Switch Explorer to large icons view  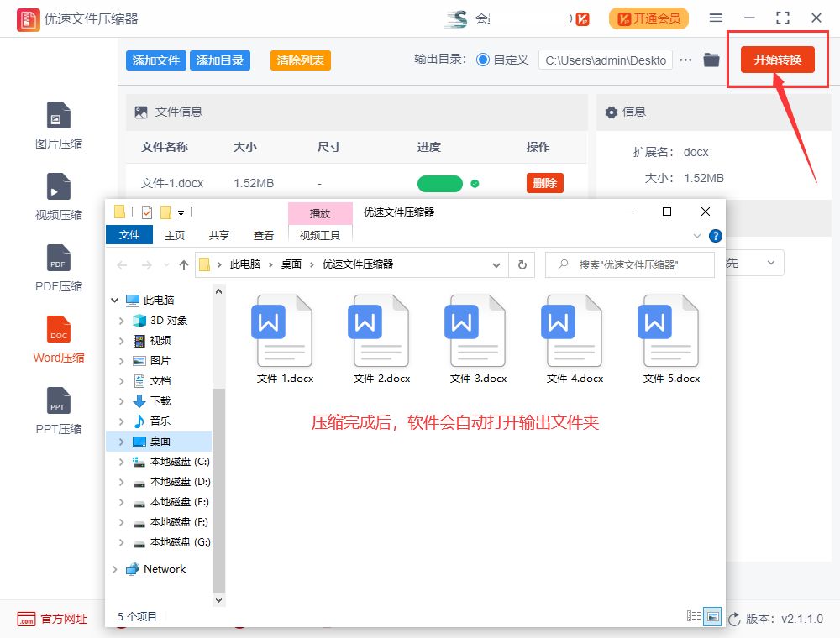712,616
